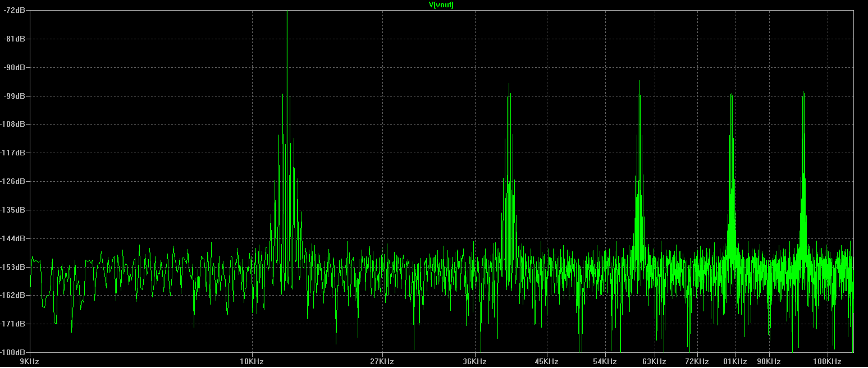Viewport: 868px width, 368px height.
Task: Click the rightmost harmonic peak near 100KHz
Action: point(803,93)
